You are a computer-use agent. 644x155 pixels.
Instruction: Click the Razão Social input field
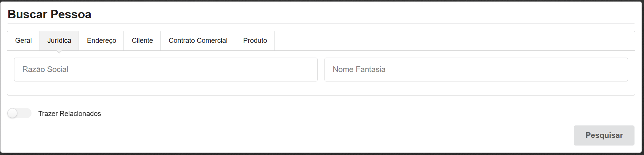point(166,69)
